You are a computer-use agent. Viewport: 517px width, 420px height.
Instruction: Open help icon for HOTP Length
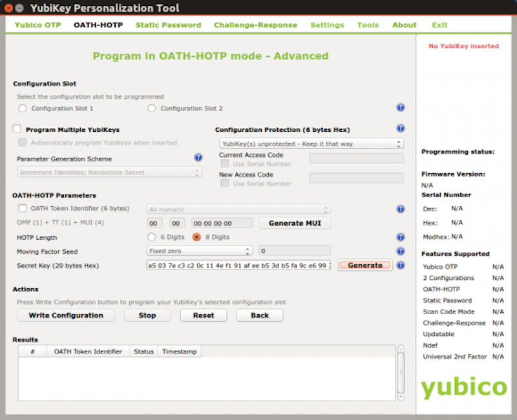coord(400,237)
